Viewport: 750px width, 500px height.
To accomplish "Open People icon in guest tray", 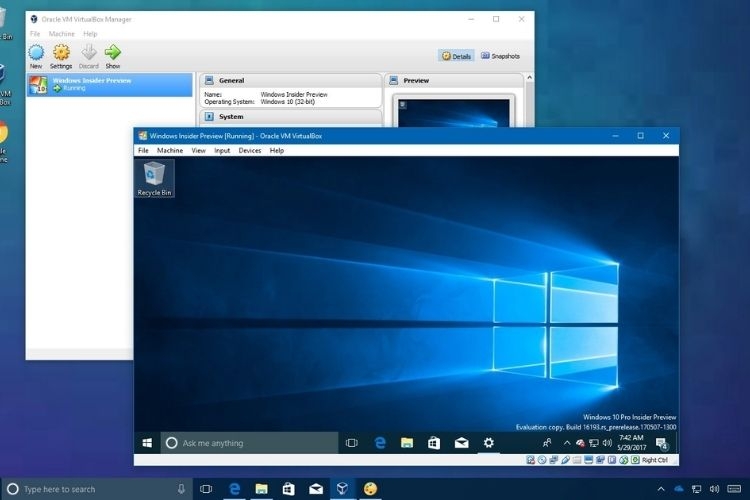I will click(547, 443).
